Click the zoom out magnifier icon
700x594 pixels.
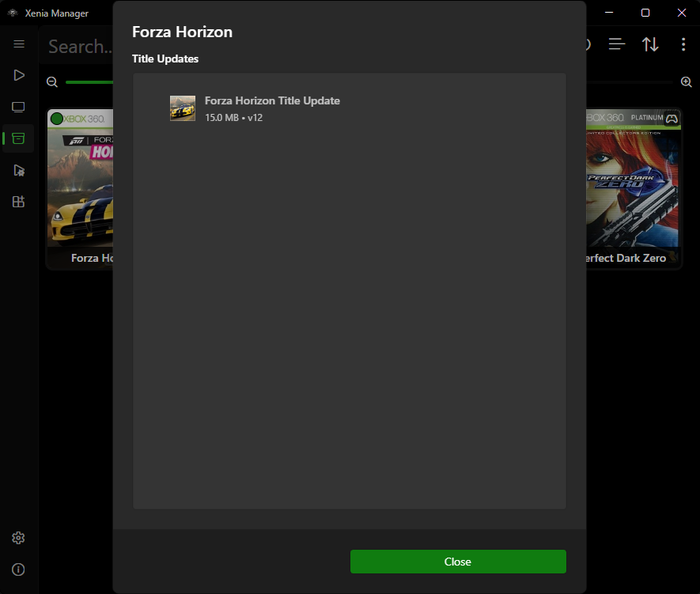click(x=52, y=82)
